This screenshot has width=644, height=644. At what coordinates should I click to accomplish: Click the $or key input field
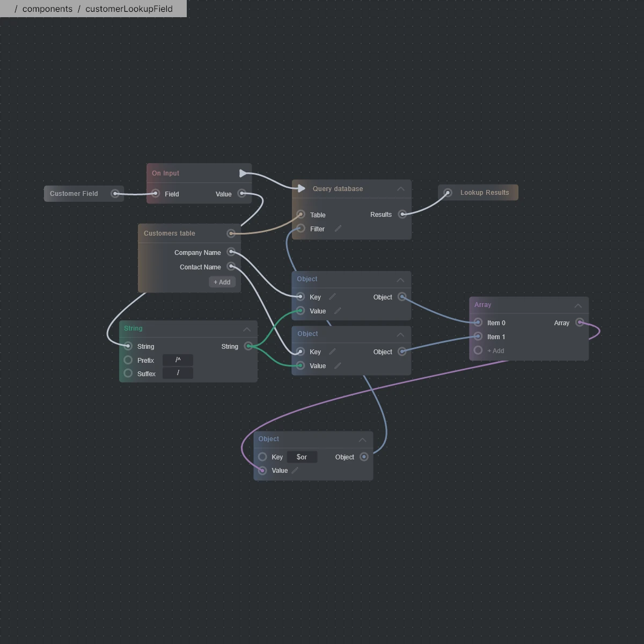(302, 457)
